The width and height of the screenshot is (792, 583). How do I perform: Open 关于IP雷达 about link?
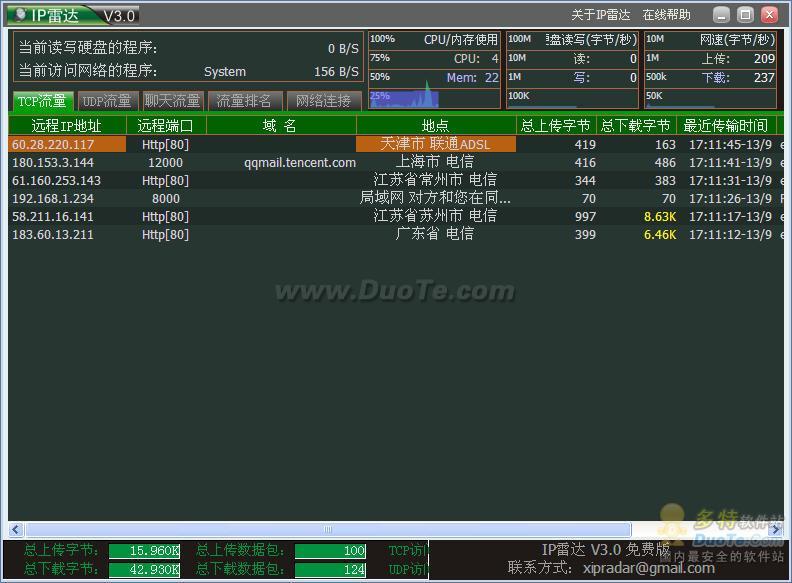click(x=600, y=15)
